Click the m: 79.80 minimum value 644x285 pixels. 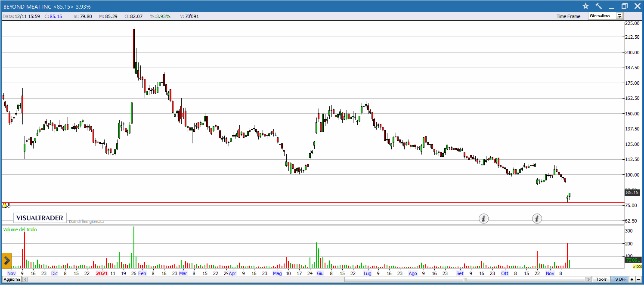pos(83,16)
